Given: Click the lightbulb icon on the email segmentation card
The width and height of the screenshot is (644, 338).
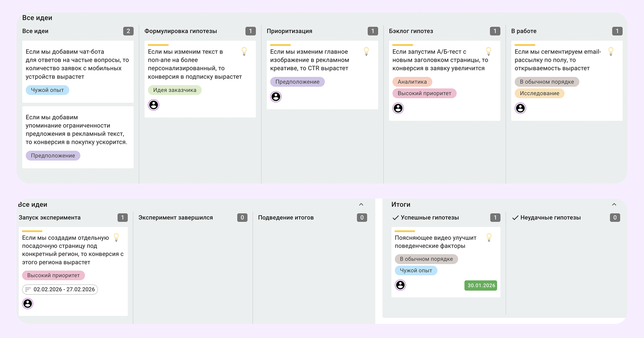Looking at the screenshot, I should tap(611, 51).
